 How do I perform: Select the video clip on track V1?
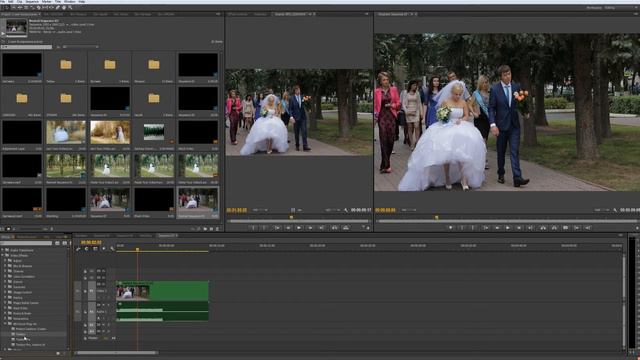[162, 291]
